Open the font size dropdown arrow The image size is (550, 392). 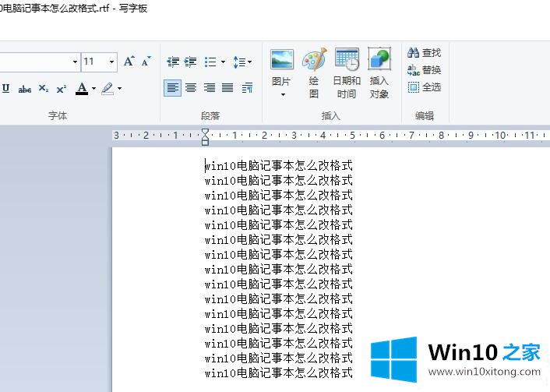click(111, 62)
